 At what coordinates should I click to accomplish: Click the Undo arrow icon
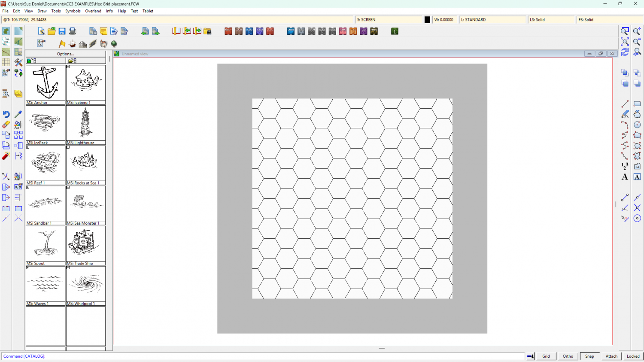tap(6, 114)
